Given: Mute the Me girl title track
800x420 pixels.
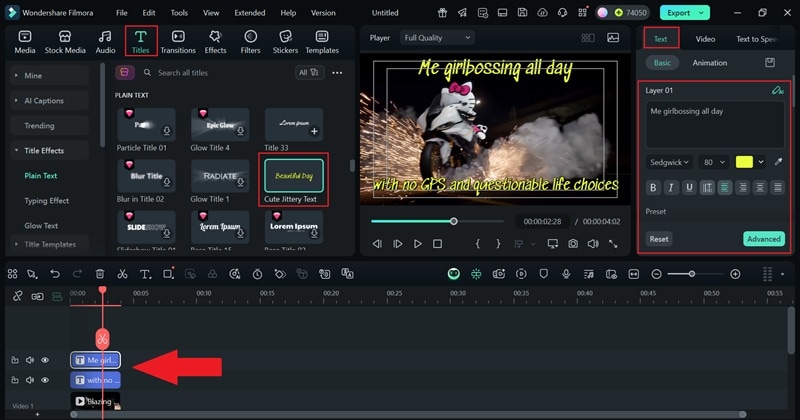Looking at the screenshot, I should (30, 360).
